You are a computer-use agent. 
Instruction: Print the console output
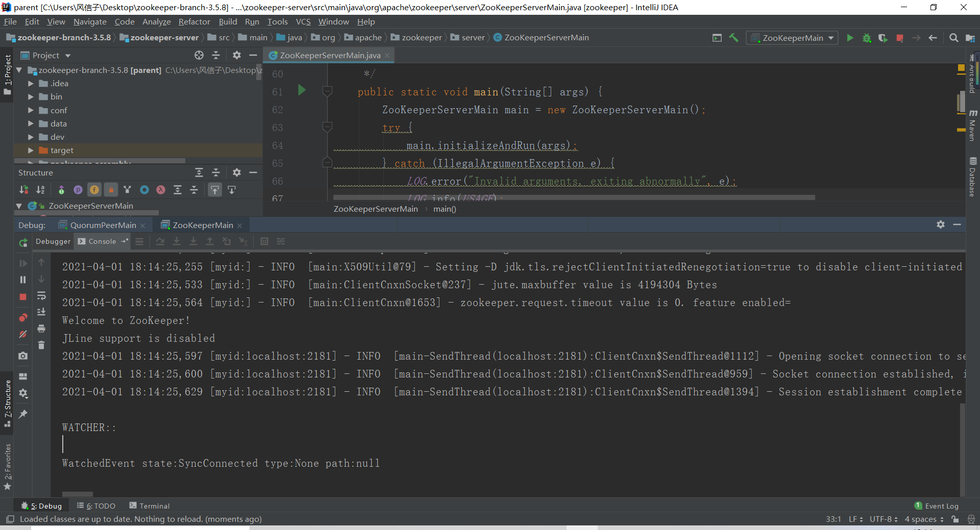click(x=41, y=329)
